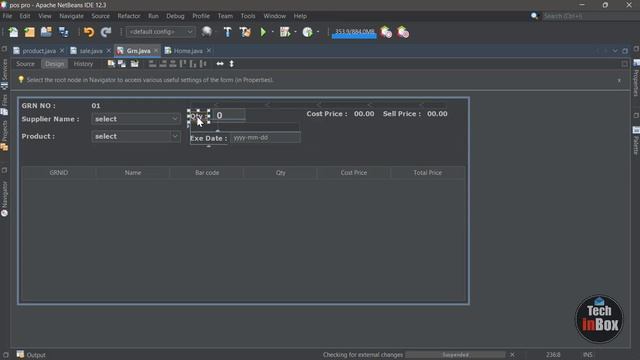Open the File menu

pyautogui.click(x=7, y=16)
